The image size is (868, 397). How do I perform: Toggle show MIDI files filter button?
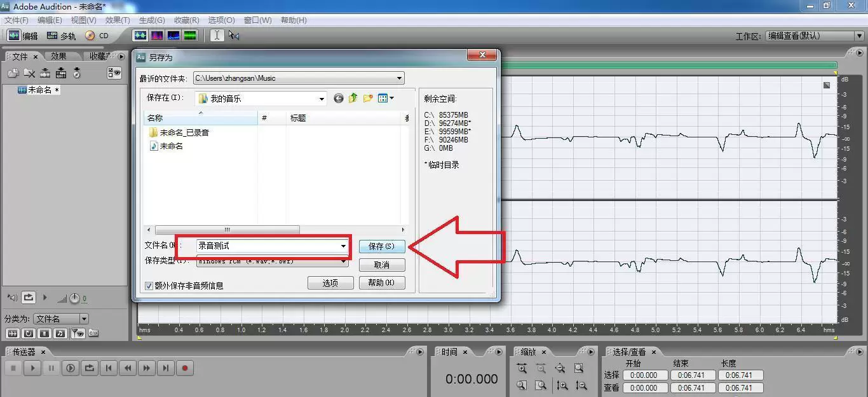[60, 333]
